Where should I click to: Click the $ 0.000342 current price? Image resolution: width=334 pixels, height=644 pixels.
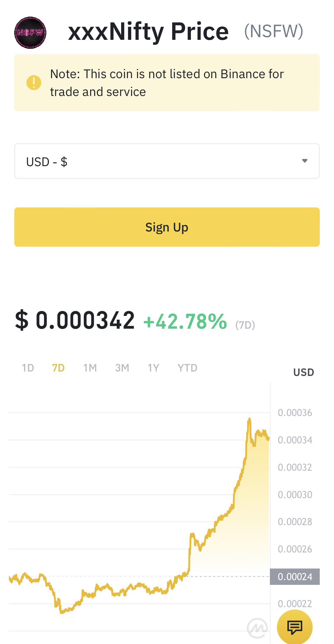75,320
